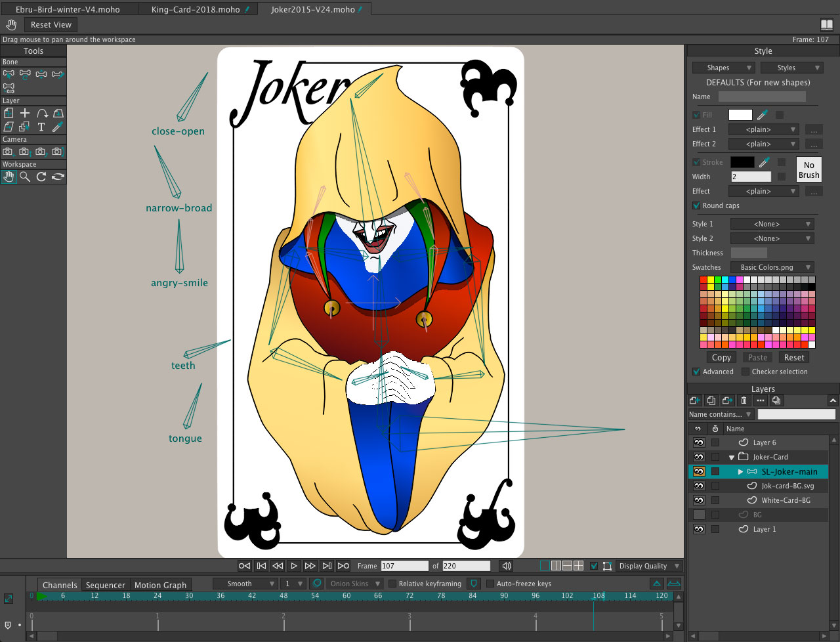Click the Copy style button
Screen dimensions: 840x642
pos(721,358)
